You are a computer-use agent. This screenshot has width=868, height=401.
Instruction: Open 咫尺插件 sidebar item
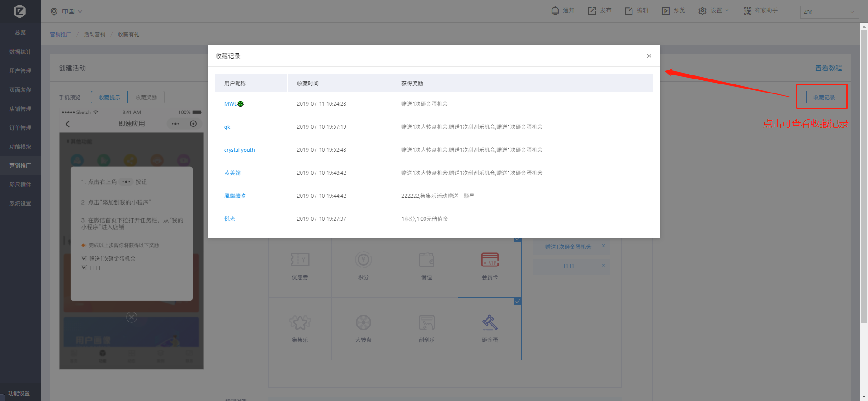pos(20,185)
